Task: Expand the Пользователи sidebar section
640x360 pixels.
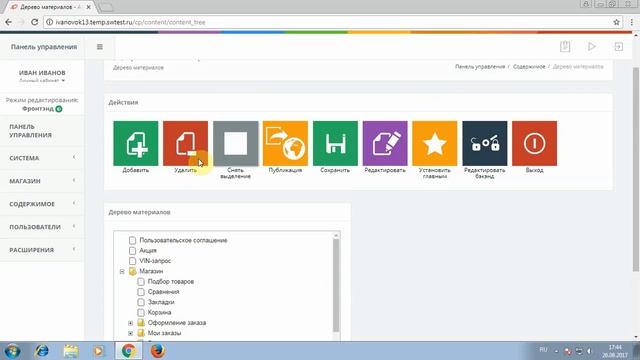Action: [42, 227]
